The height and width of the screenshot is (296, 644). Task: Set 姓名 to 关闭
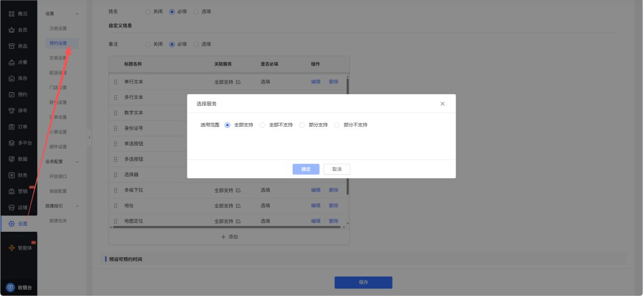click(148, 11)
